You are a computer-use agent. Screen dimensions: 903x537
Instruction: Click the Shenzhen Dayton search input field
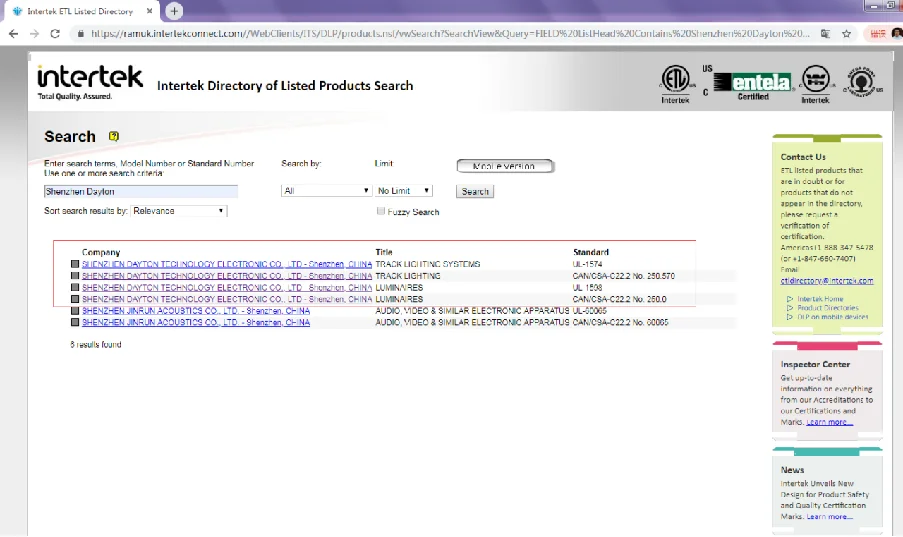141,191
